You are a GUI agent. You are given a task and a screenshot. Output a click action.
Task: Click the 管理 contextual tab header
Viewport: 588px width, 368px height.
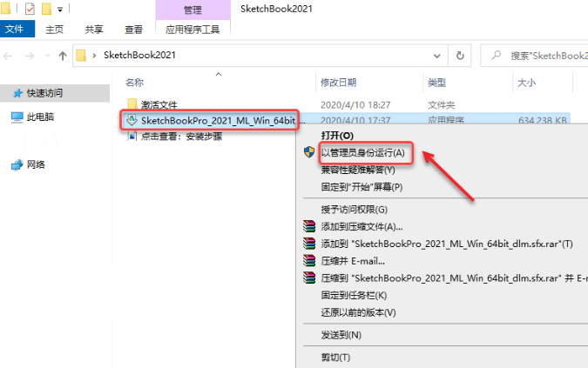pos(193,10)
